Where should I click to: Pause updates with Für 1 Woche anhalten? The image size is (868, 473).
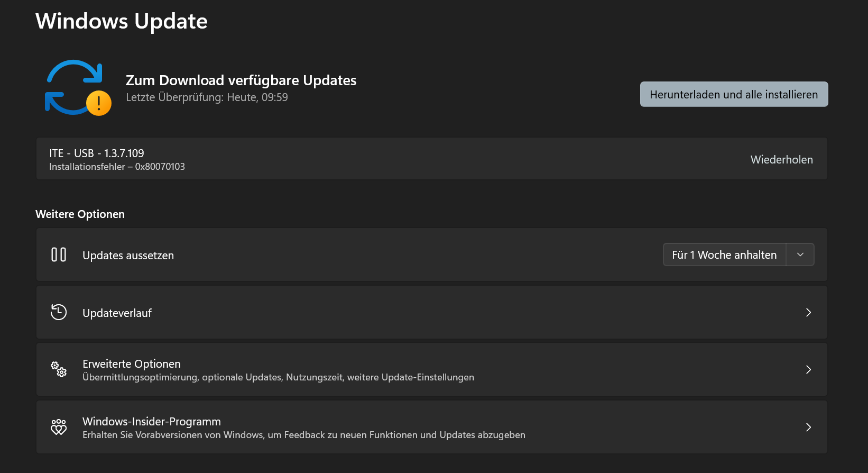[724, 255]
